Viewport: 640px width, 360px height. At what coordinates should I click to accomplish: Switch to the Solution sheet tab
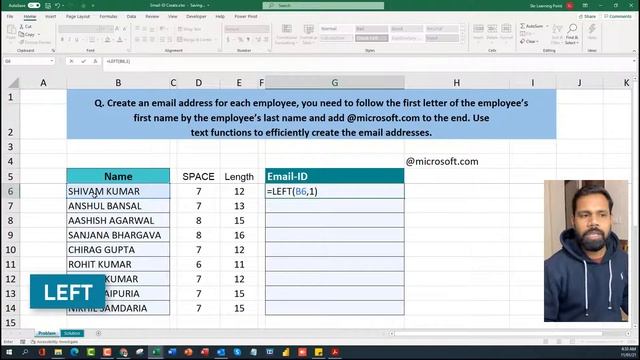tap(72, 333)
